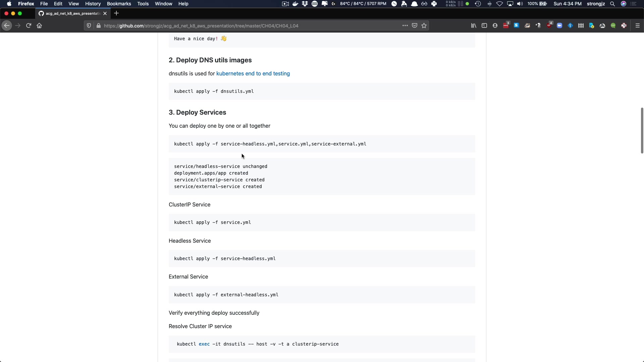Viewport: 644px width, 362px height.
Task: Toggle the Firefox sidebar view
Action: (484, 26)
